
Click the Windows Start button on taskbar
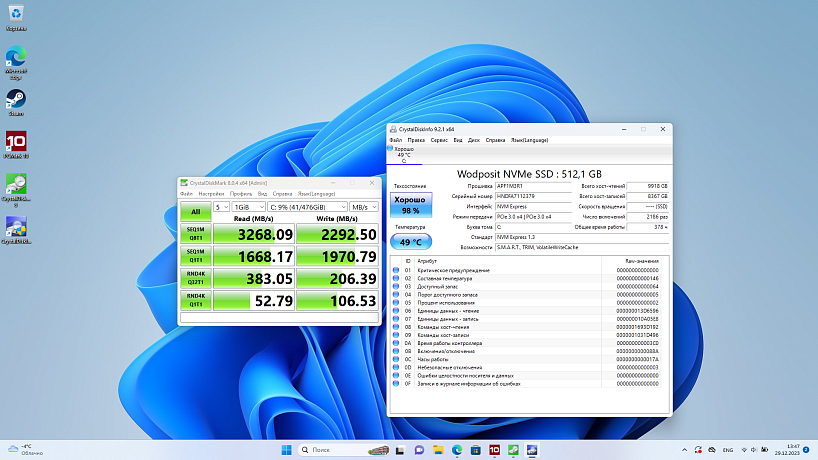[x=286, y=450]
